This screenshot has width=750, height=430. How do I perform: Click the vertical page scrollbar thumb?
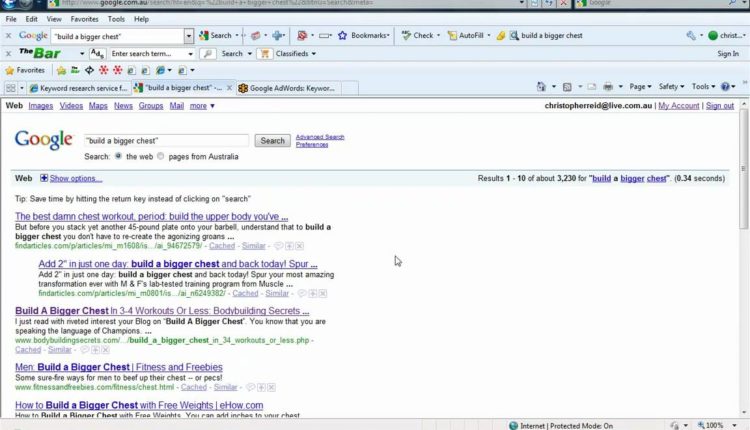coord(743,168)
